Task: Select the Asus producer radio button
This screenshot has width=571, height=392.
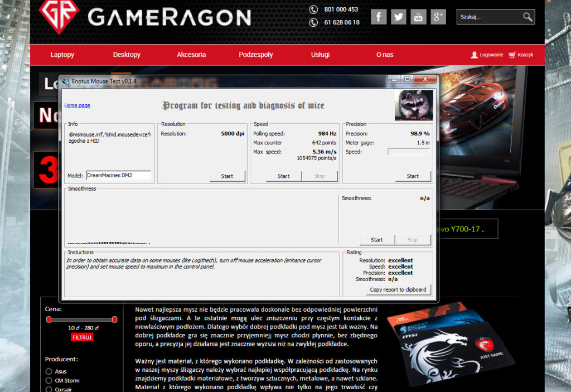Action: [49, 371]
